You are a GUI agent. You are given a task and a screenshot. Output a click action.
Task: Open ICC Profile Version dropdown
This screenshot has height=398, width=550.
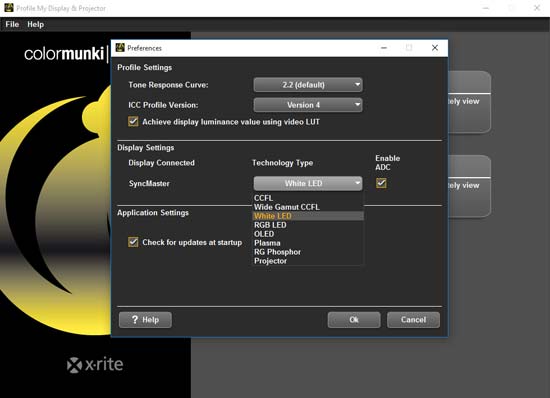point(308,105)
